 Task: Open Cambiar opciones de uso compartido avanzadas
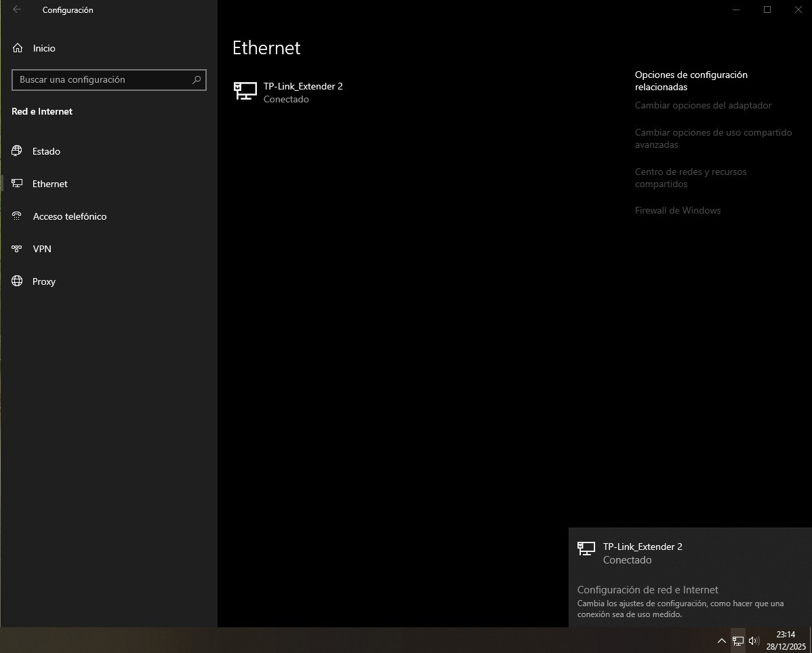click(713, 138)
